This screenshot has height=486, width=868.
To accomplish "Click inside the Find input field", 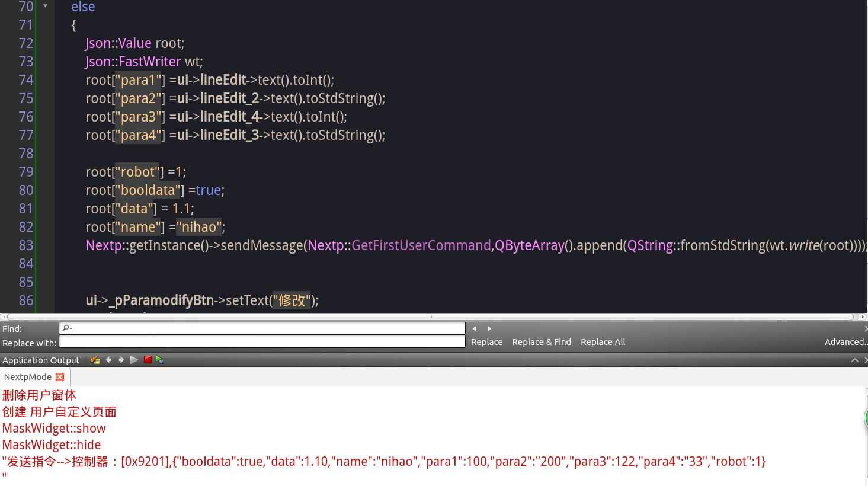I will click(x=262, y=328).
